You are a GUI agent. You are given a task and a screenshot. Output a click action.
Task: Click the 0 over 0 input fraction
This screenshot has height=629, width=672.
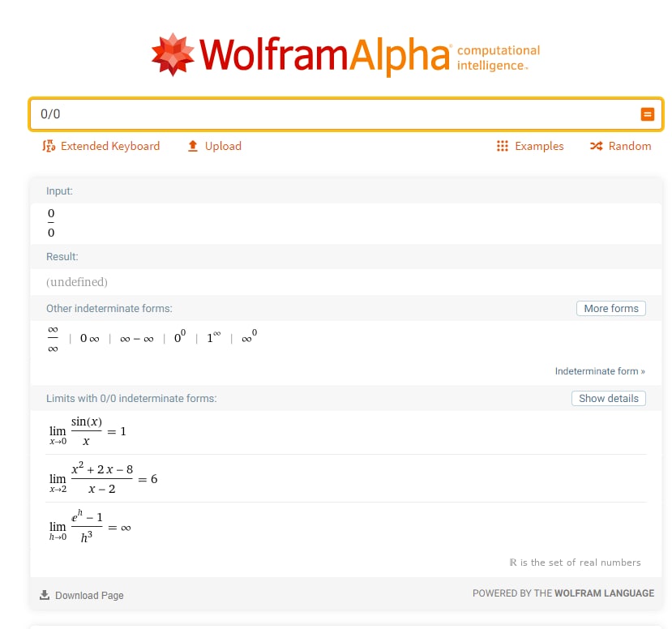51,223
